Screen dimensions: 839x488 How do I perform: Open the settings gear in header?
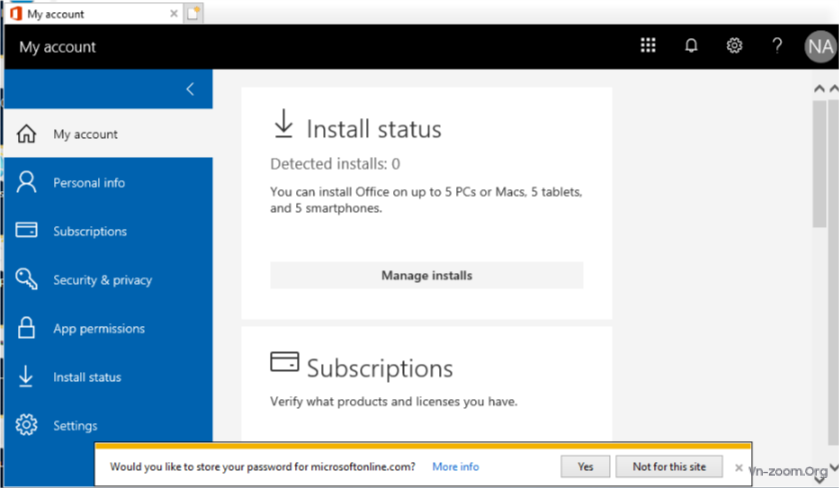[734, 46]
